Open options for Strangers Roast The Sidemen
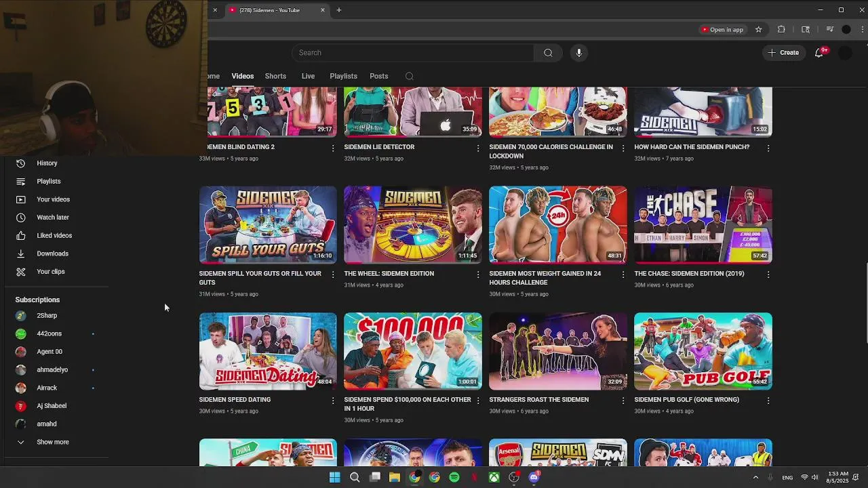Image resolution: width=868 pixels, height=488 pixels. pos(623,401)
